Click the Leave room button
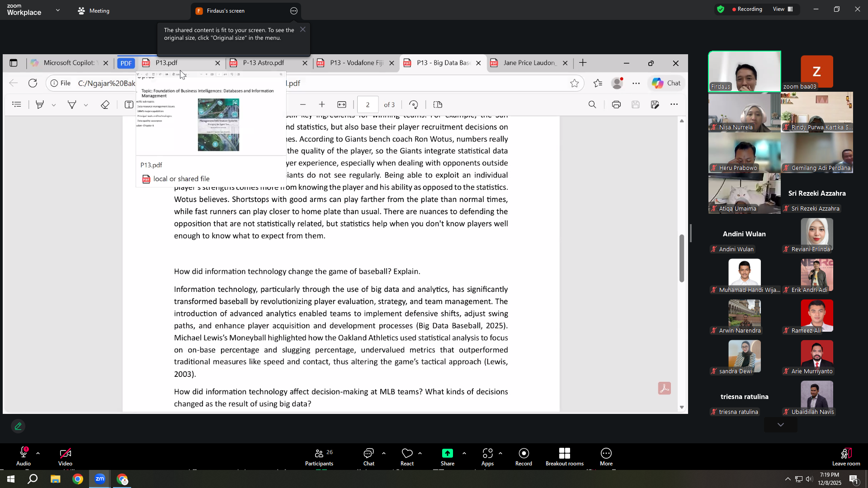Image resolution: width=868 pixels, height=488 pixels. click(846, 456)
